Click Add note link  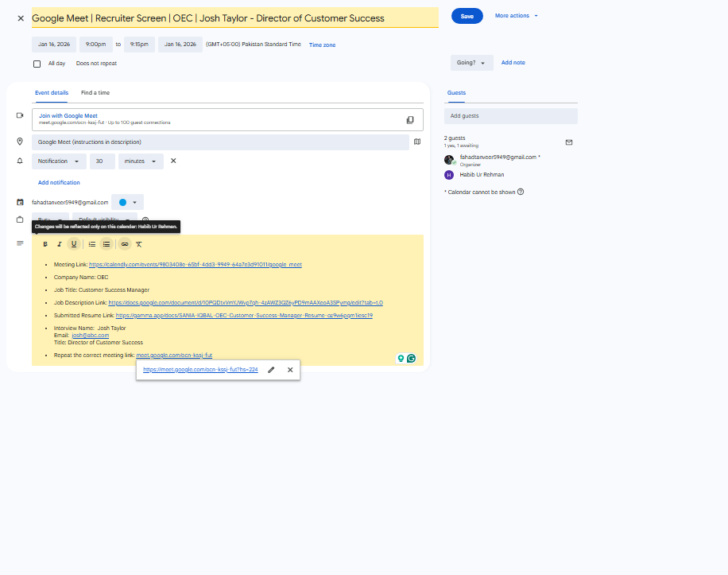pos(513,62)
